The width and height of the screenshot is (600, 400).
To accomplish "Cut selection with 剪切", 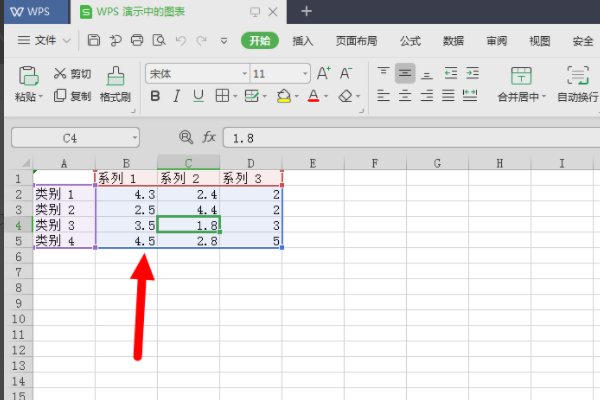I will click(72, 73).
